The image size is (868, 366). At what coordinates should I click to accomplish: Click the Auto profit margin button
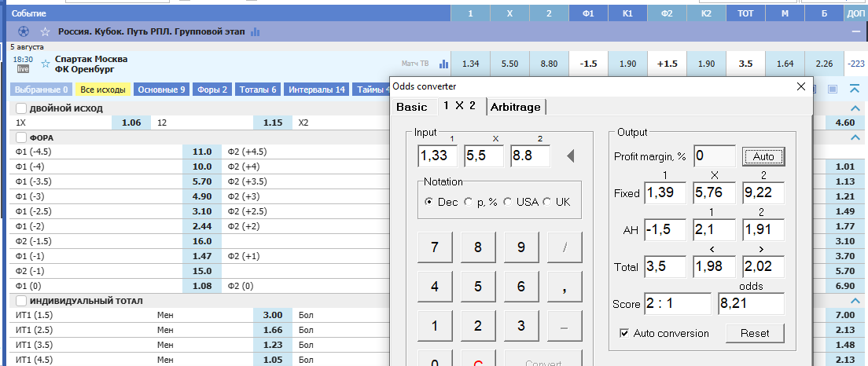[763, 157]
